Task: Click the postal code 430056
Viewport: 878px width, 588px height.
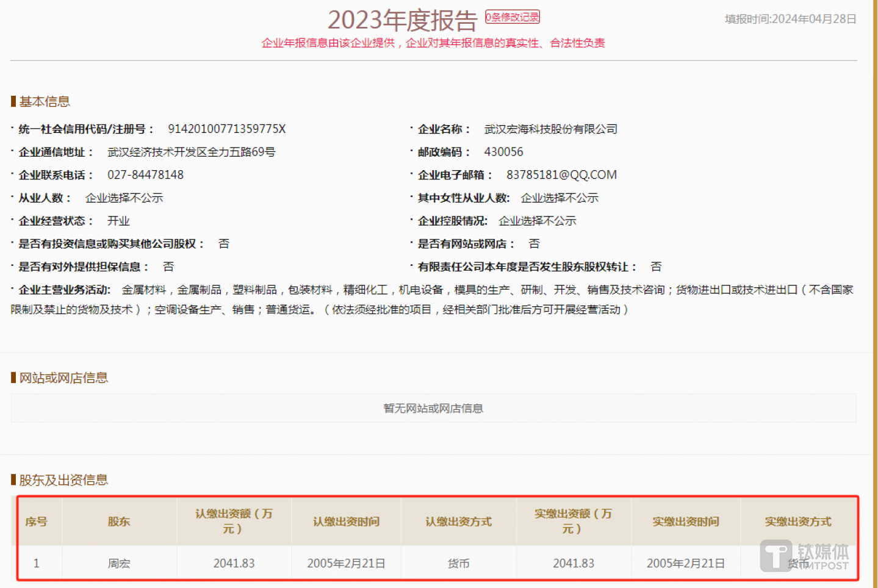Action: tap(503, 152)
